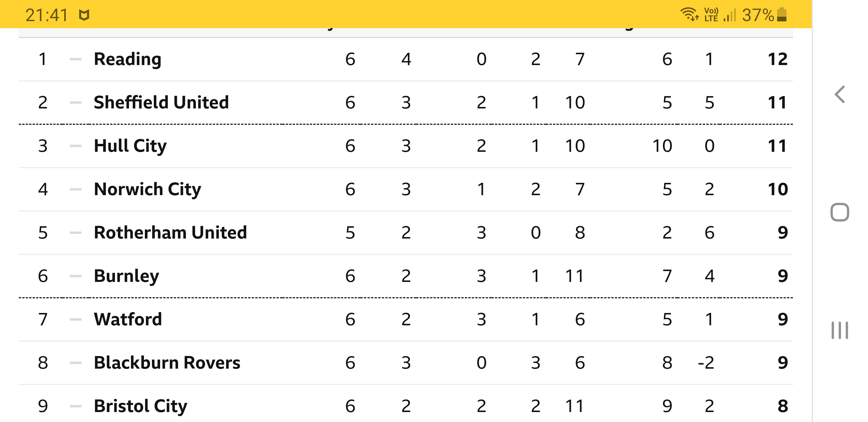Open the Burnley team page
Viewport: 868px width, 422px height.
click(x=126, y=276)
